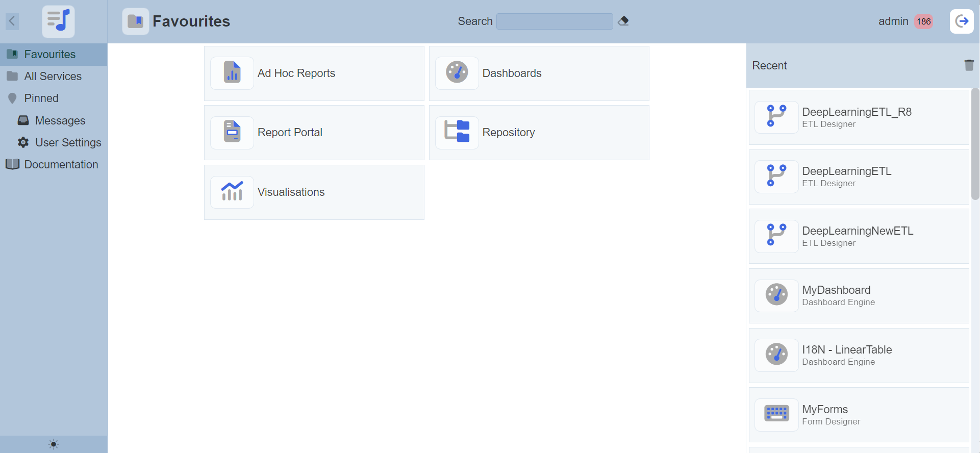
Task: Open the Repository folder tile
Action: (539, 133)
